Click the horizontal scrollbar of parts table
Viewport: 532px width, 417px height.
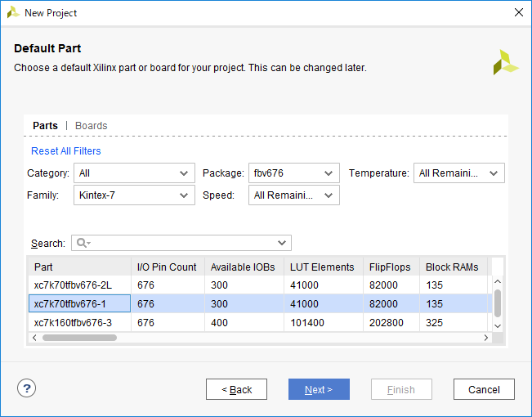[x=245, y=338]
